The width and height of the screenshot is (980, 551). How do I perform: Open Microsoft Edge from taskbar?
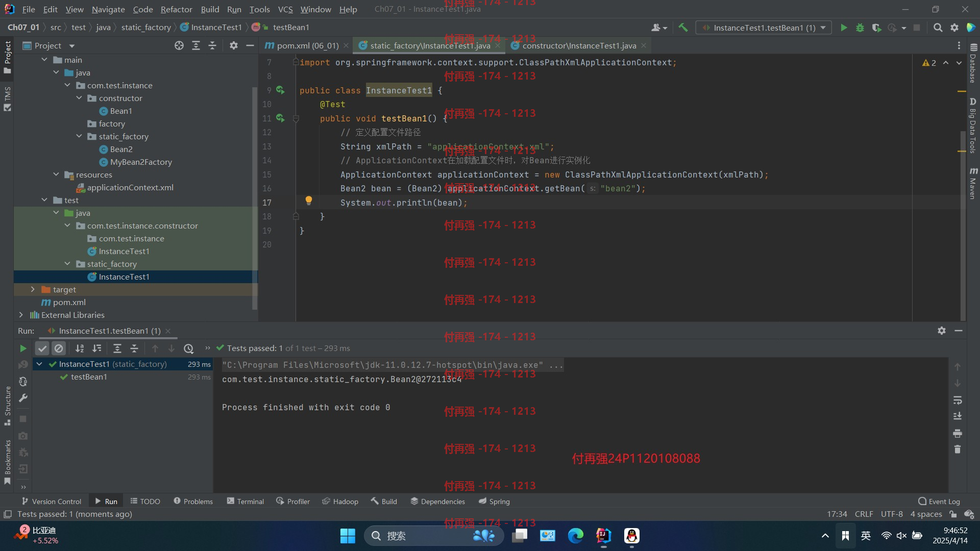point(575,536)
